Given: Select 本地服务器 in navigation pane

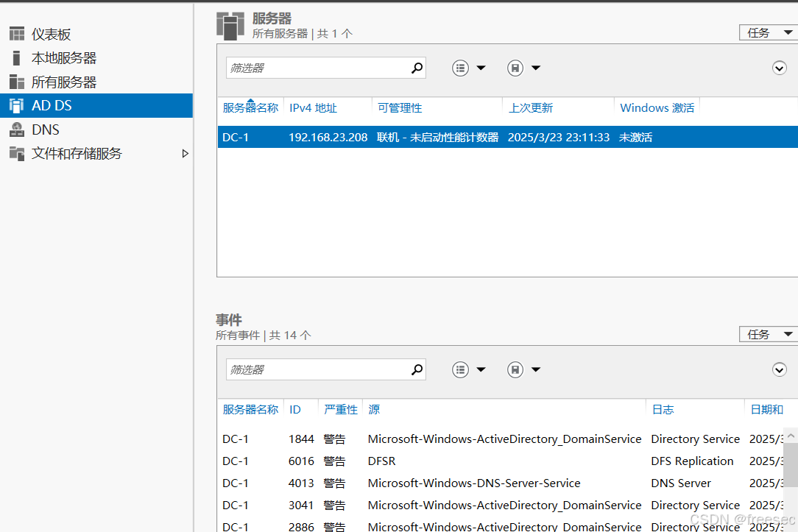Looking at the screenshot, I should (96, 58).
